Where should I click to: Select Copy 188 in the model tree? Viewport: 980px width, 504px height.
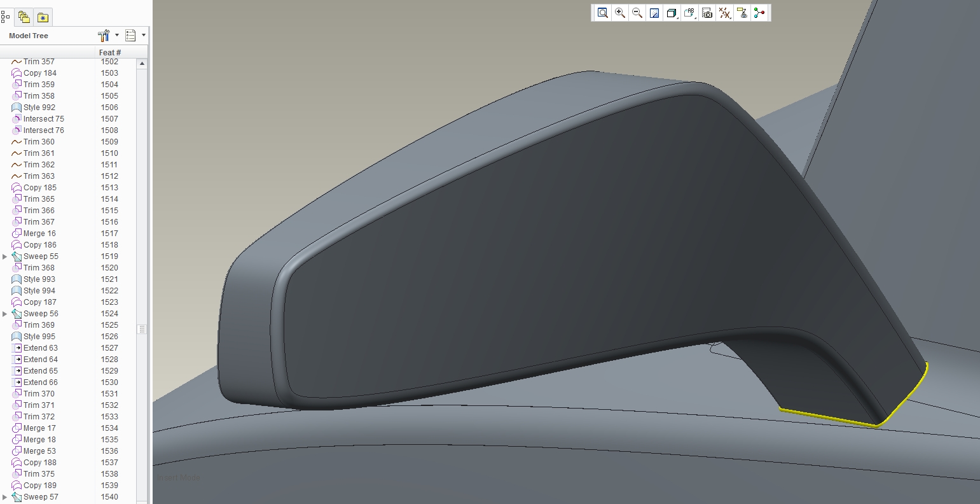coord(40,463)
